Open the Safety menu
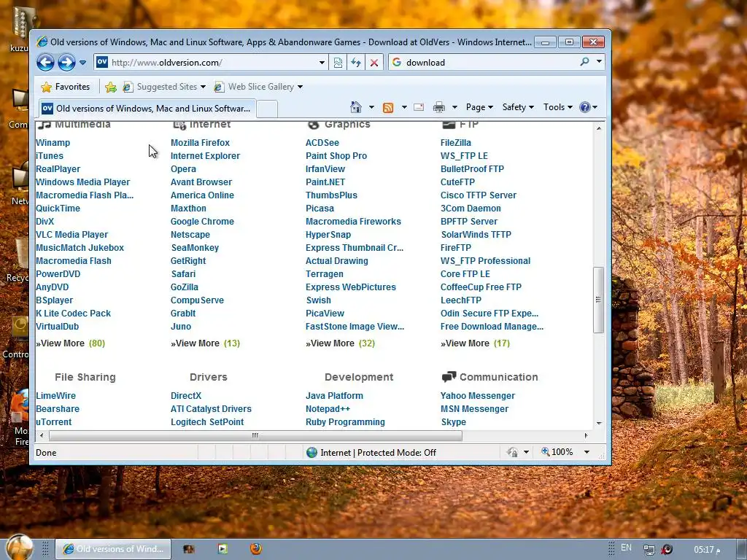The height and width of the screenshot is (560, 747). pos(518,107)
